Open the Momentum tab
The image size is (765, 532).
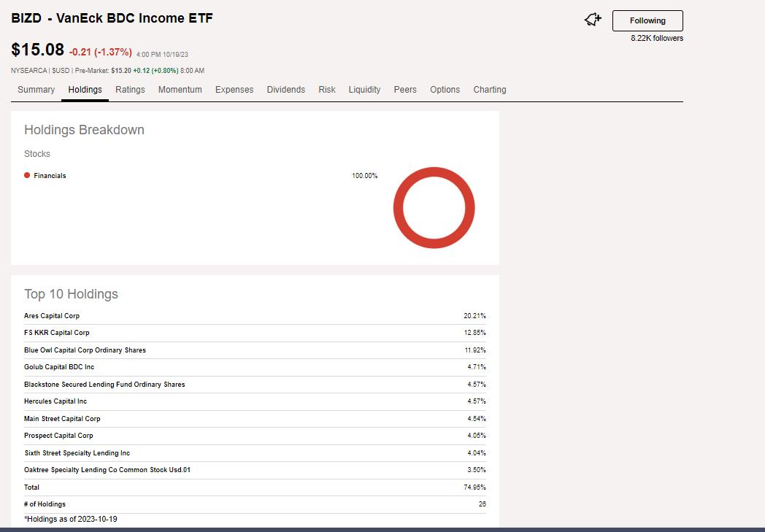tap(180, 90)
